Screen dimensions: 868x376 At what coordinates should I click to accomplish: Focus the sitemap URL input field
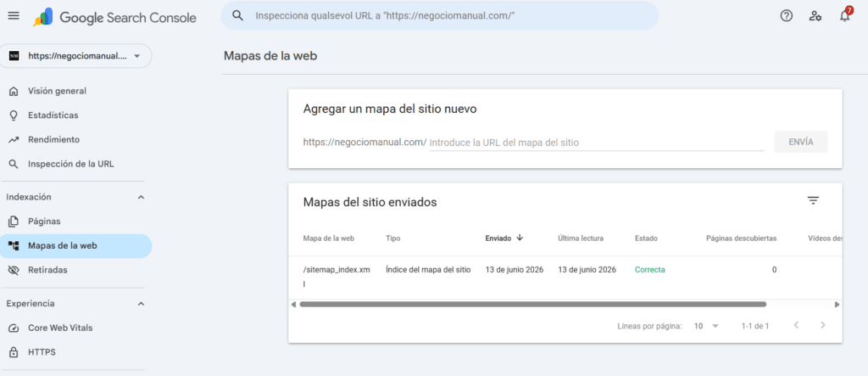click(597, 143)
